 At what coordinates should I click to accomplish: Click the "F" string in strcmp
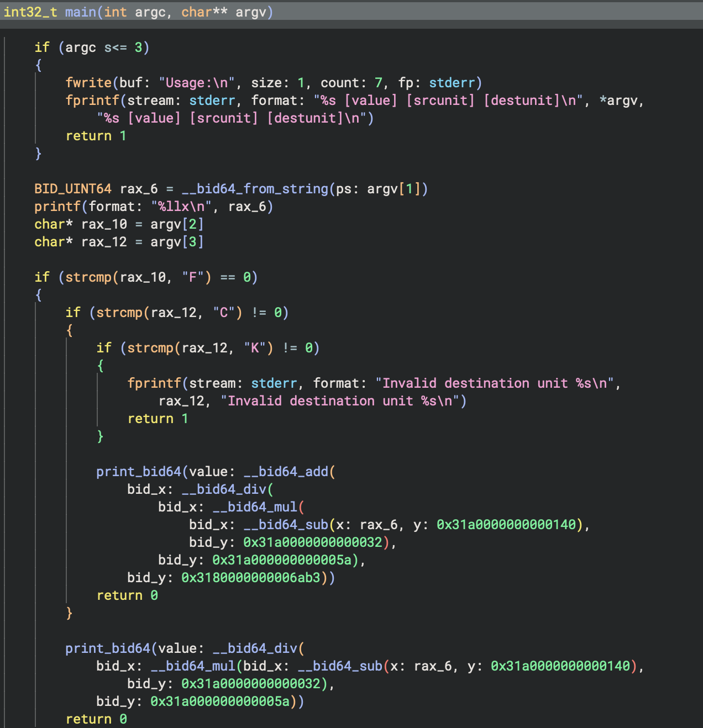(x=193, y=277)
